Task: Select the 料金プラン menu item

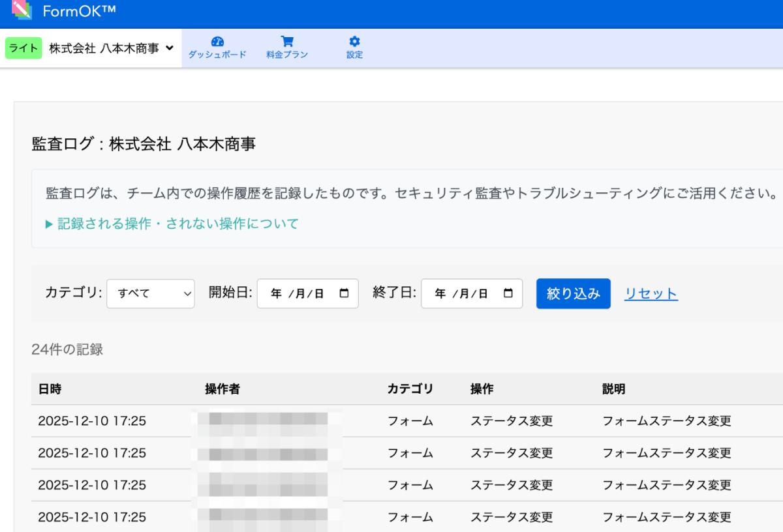Action: coord(286,55)
